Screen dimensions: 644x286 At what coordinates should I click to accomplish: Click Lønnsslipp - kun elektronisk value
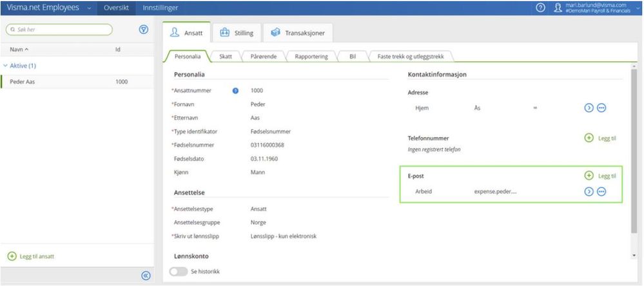[284, 236]
